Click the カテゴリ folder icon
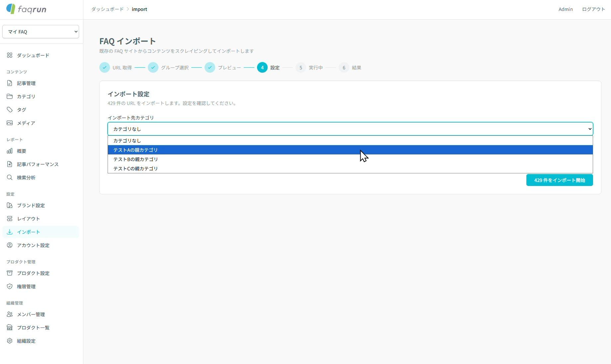 point(10,96)
